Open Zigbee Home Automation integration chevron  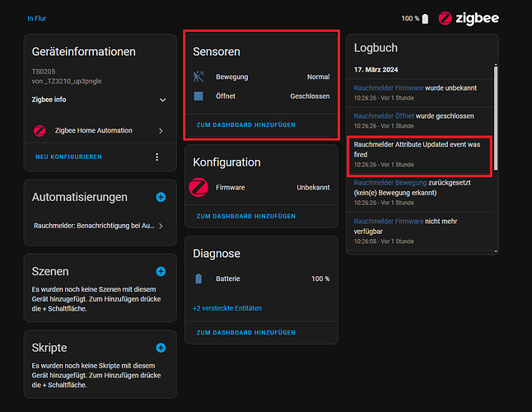[161, 131]
